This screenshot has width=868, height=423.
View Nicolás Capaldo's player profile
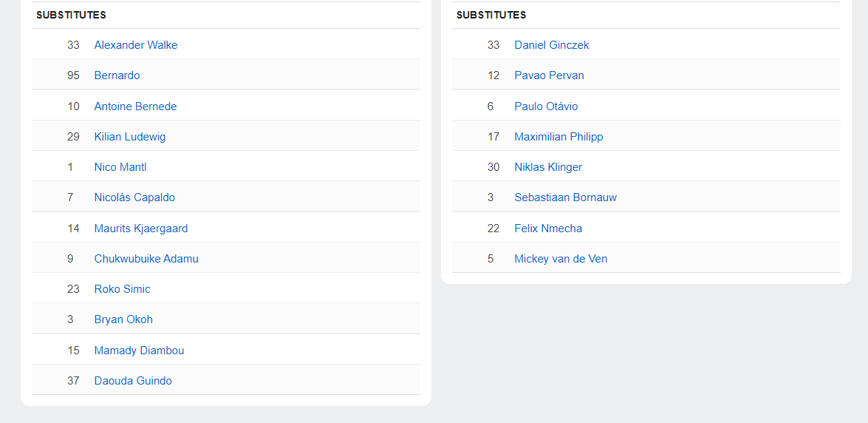pos(134,197)
